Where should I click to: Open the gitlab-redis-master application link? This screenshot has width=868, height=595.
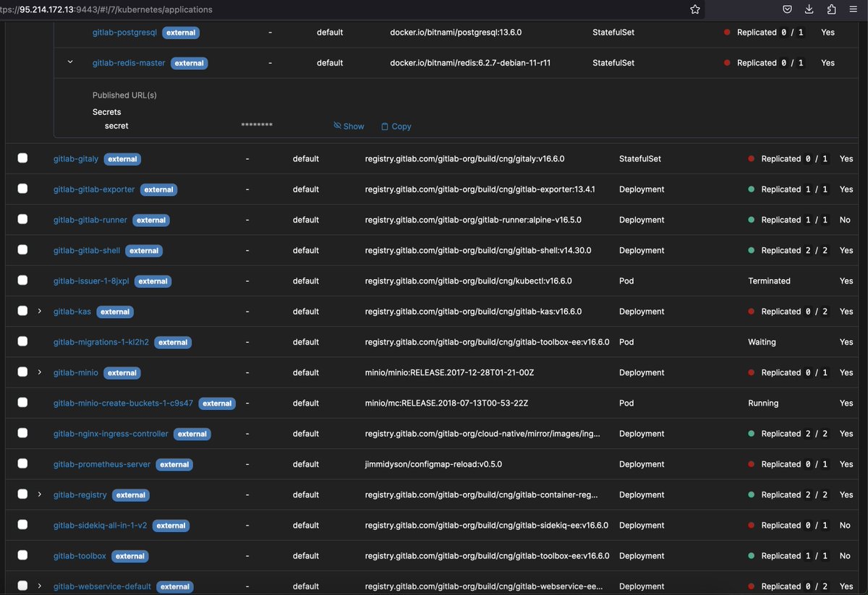click(x=129, y=63)
